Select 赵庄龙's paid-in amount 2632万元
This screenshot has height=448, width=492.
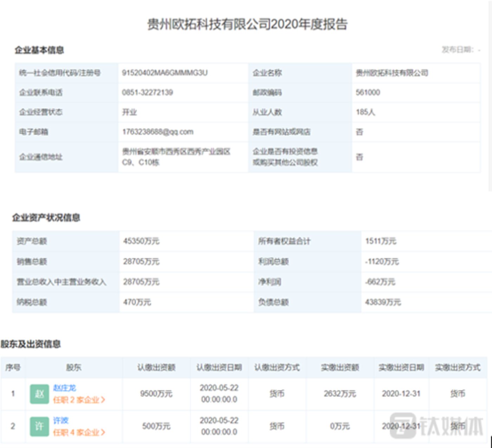coord(339,394)
